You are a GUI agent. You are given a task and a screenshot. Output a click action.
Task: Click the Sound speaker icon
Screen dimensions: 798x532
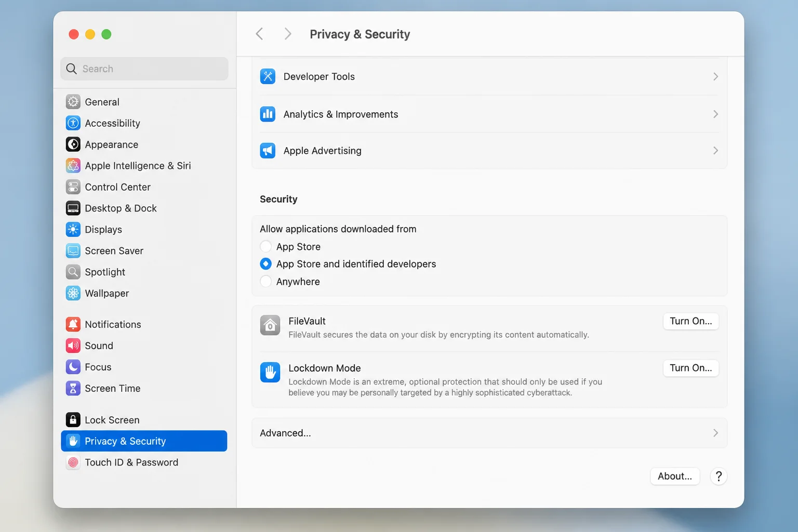(x=73, y=346)
